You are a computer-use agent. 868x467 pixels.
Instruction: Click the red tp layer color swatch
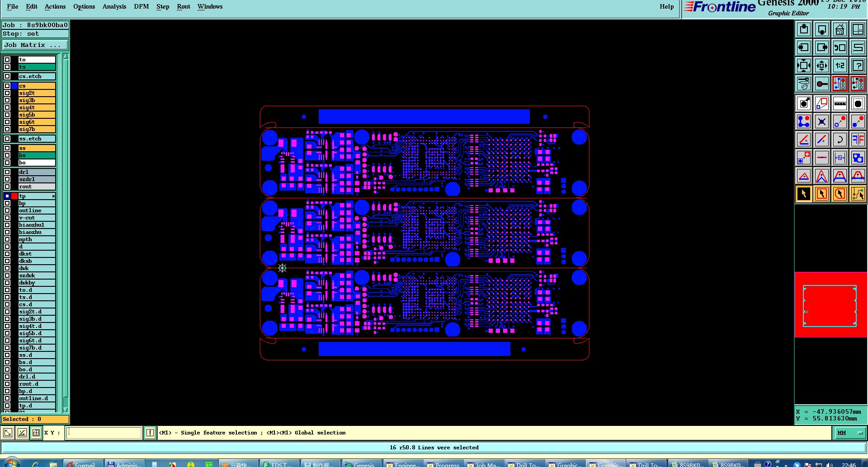[14, 196]
